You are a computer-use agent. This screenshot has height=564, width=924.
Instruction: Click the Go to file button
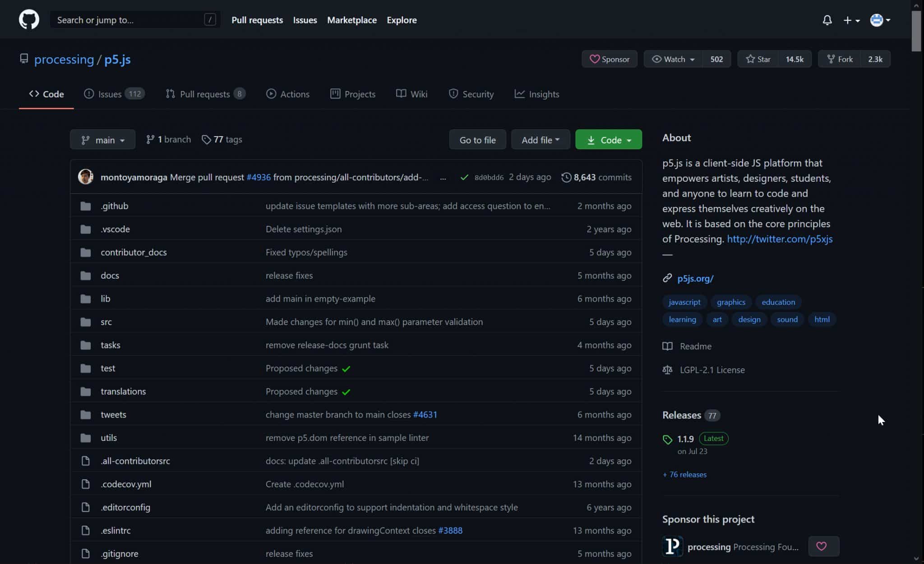477,139
